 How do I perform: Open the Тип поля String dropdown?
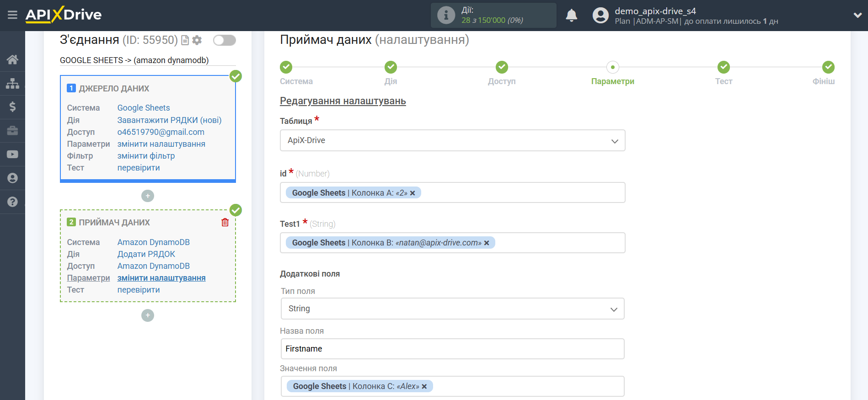pos(452,309)
